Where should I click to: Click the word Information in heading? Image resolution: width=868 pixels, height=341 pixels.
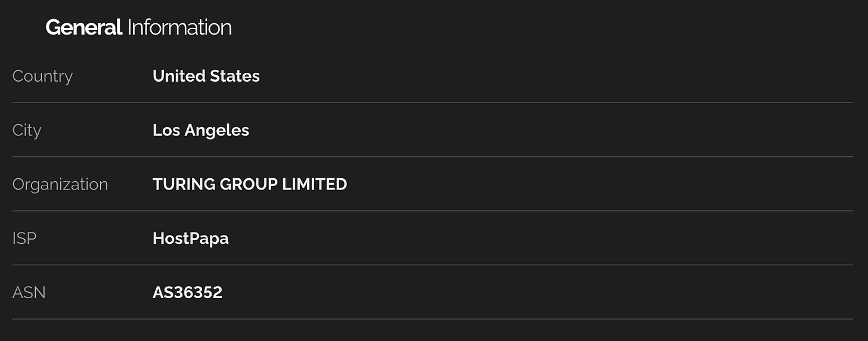179,27
